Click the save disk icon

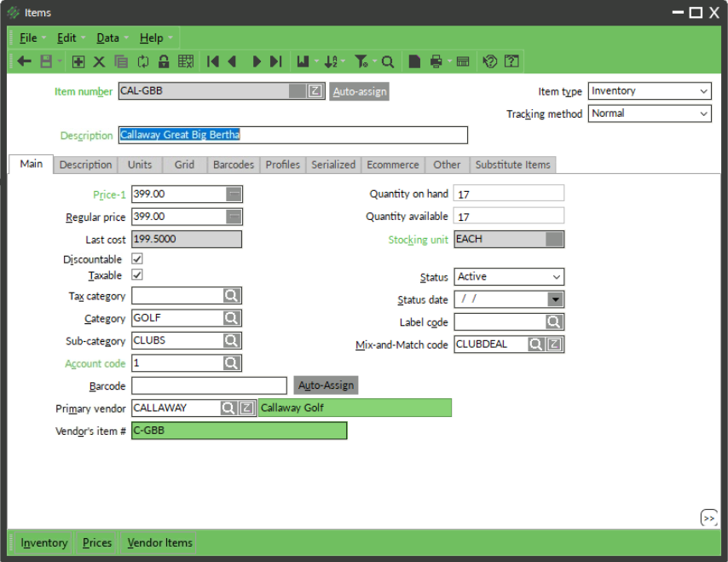46,61
